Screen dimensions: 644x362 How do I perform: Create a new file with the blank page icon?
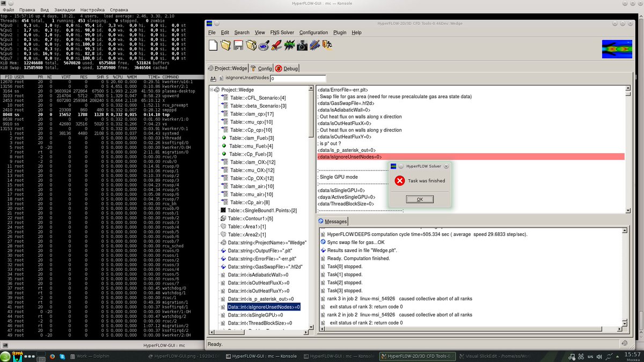pos(213,45)
